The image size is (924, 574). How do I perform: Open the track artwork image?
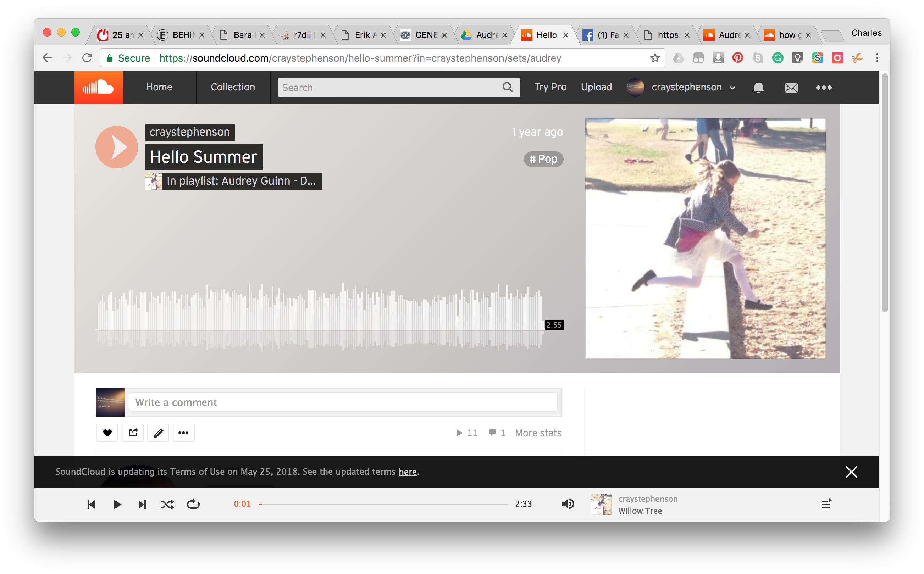pyautogui.click(x=705, y=238)
